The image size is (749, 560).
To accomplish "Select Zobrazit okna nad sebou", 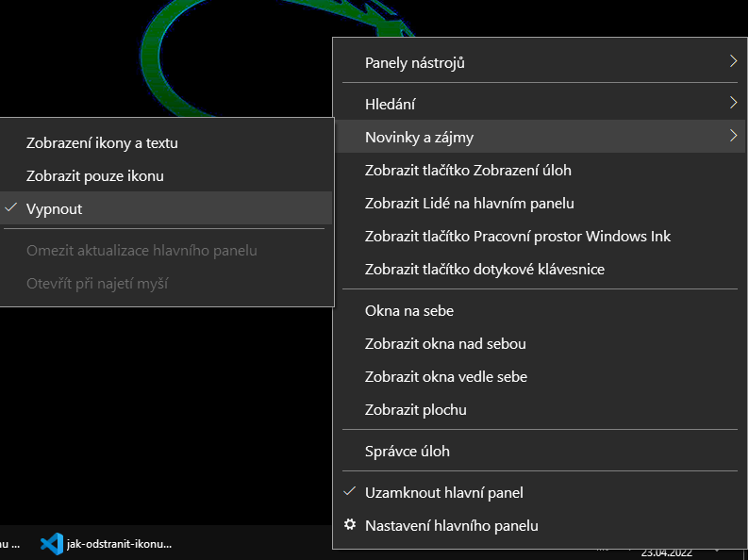I will tap(445, 343).
